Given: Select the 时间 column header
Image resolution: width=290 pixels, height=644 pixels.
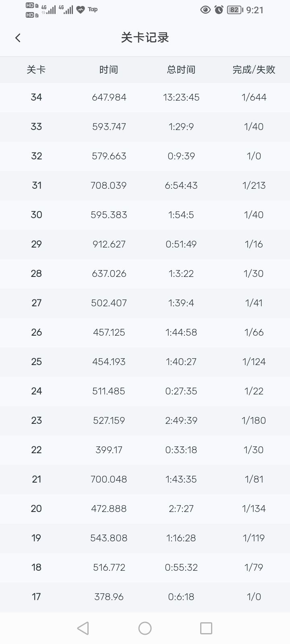Looking at the screenshot, I should 109,70.
